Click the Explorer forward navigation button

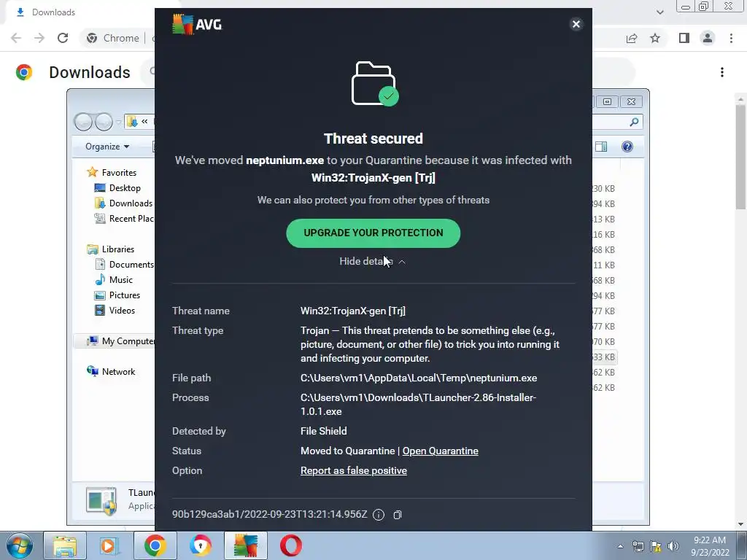pos(104,122)
